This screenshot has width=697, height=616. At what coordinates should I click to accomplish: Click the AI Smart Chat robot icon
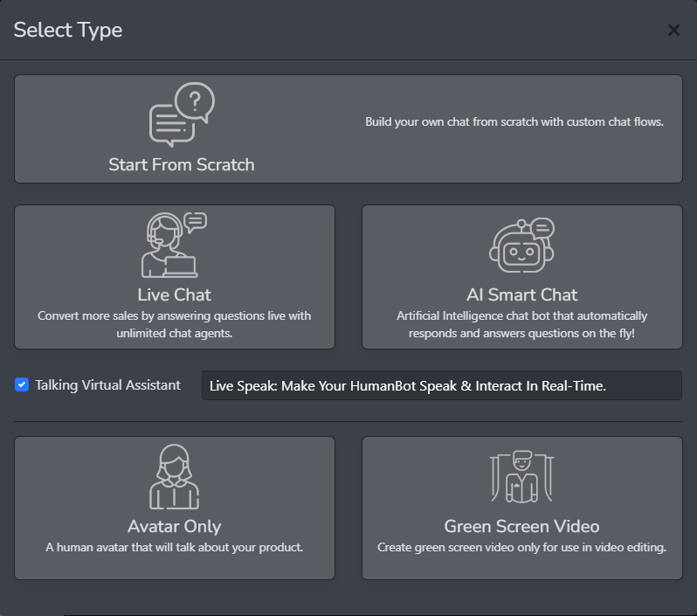click(x=521, y=245)
